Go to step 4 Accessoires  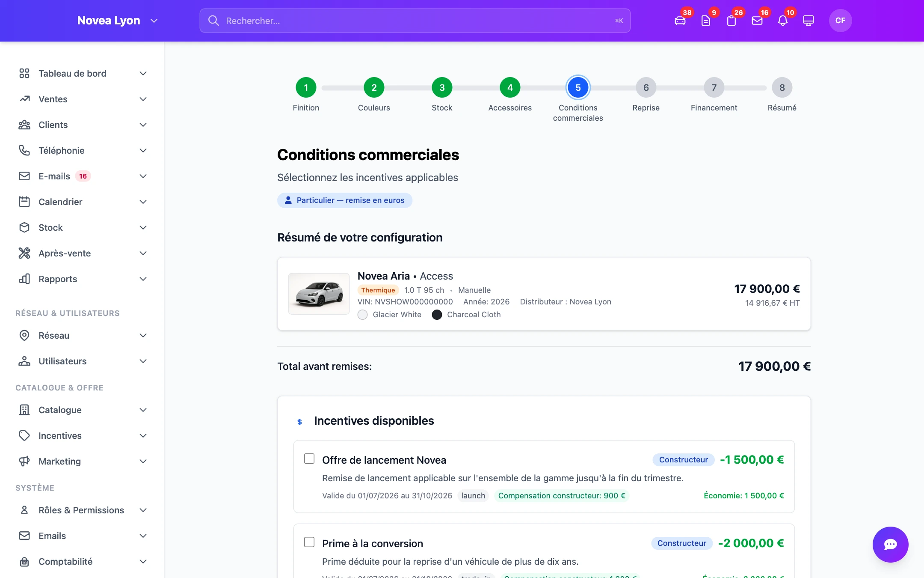510,87
